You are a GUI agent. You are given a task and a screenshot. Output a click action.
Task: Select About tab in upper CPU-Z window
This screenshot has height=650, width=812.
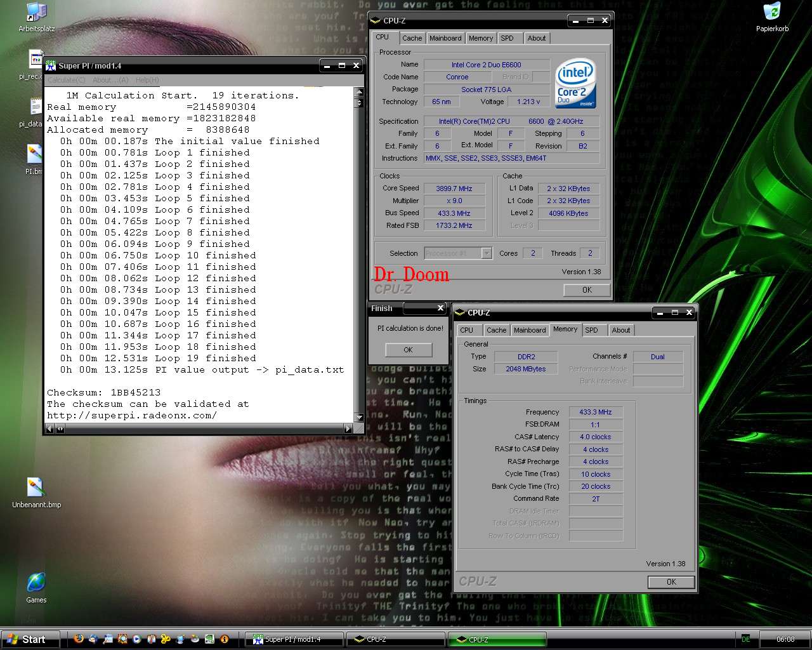537,38
